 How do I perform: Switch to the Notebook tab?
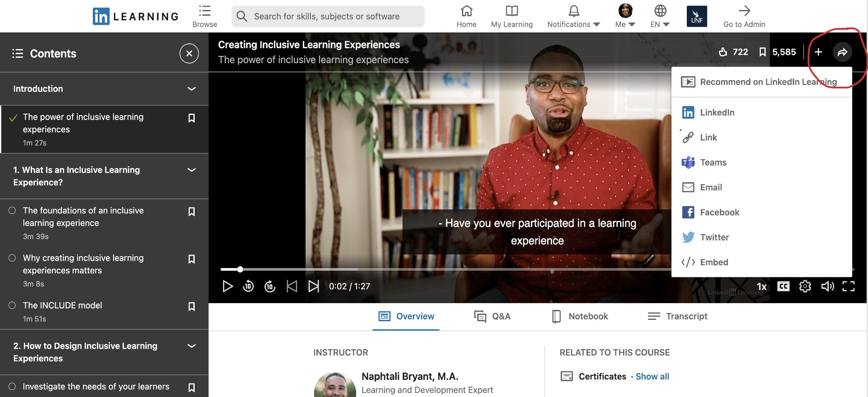point(580,316)
